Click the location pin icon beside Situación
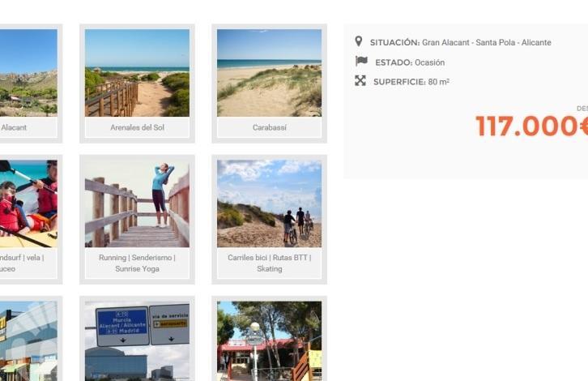Image resolution: width=588 pixels, height=381 pixels. pos(359,41)
